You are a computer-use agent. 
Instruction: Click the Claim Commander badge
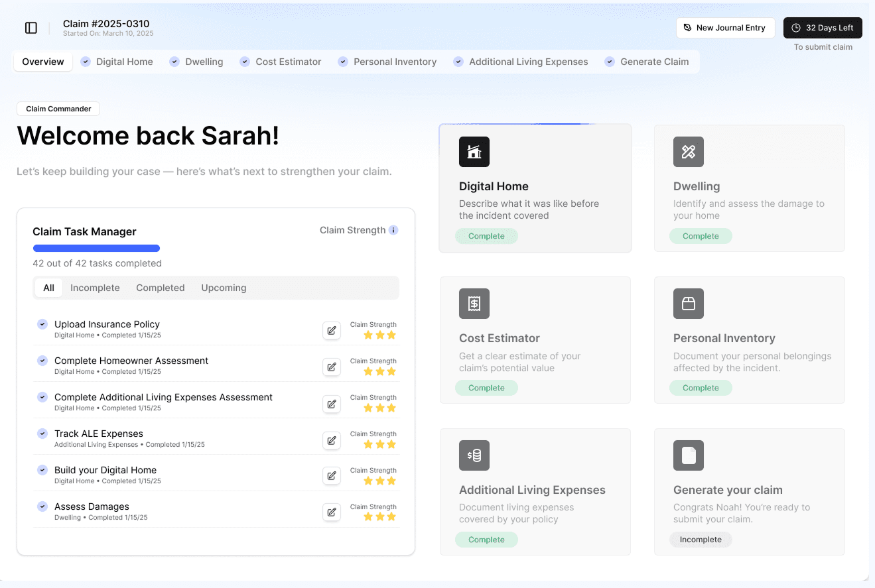click(x=58, y=109)
